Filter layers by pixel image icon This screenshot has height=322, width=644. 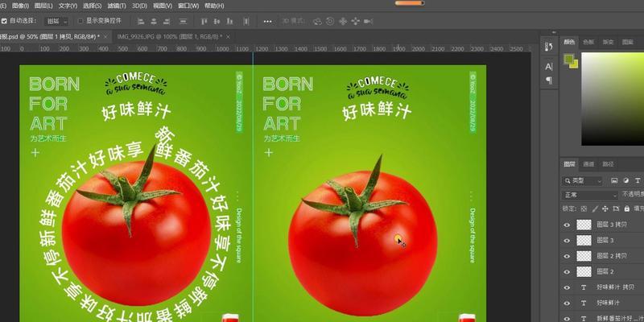coord(614,180)
